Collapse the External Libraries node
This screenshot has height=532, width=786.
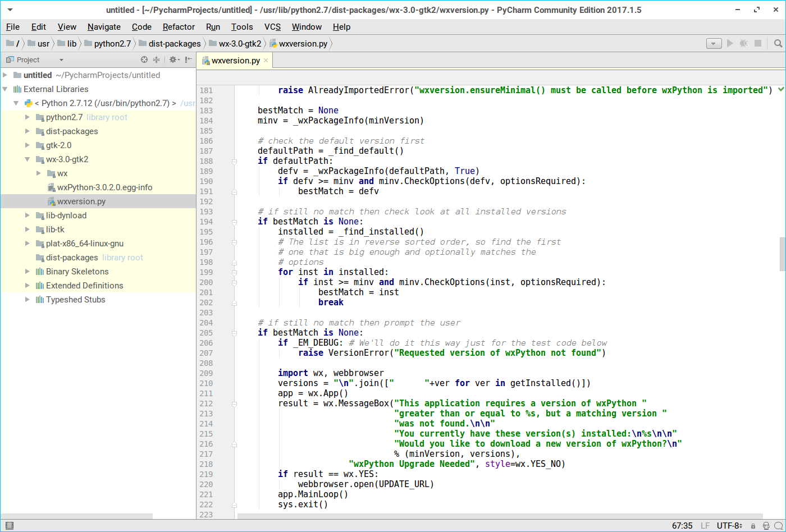pyautogui.click(x=5, y=89)
